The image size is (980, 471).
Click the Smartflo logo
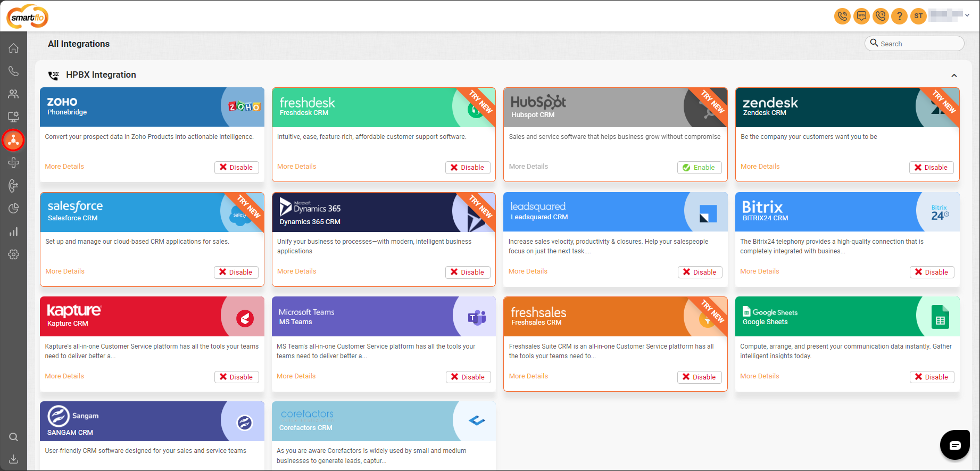click(x=28, y=16)
